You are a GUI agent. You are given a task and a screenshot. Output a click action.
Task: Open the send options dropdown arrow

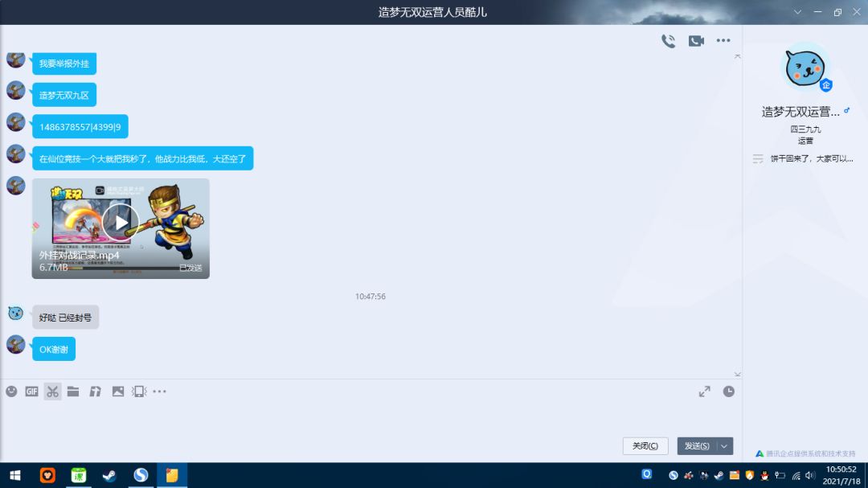coord(725,446)
